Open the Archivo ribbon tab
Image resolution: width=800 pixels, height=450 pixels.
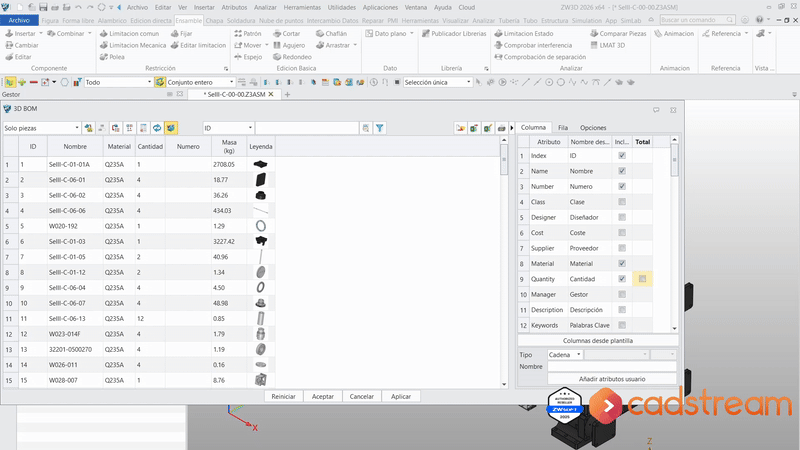[x=19, y=20]
